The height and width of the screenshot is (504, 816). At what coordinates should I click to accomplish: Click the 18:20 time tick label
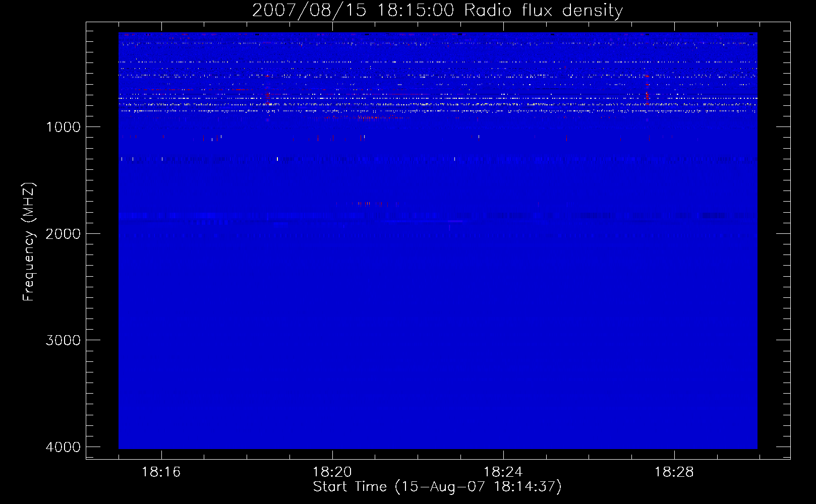(x=332, y=472)
